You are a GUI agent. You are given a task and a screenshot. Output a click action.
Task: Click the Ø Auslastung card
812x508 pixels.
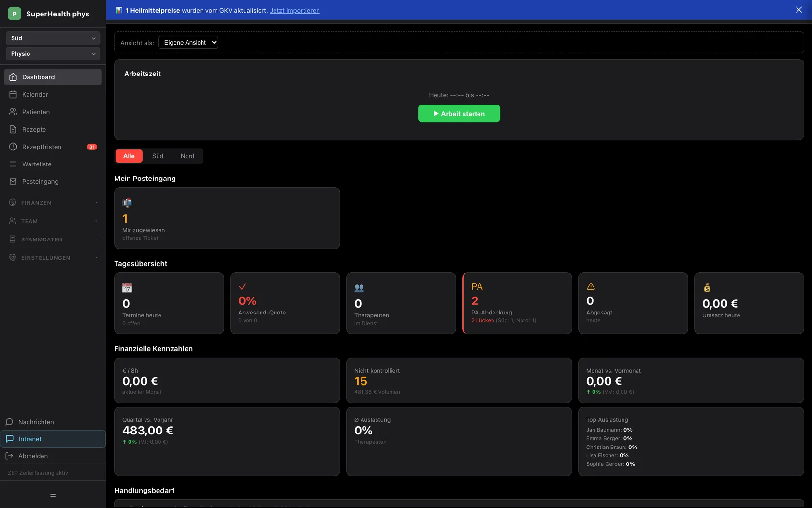pyautogui.click(x=459, y=441)
